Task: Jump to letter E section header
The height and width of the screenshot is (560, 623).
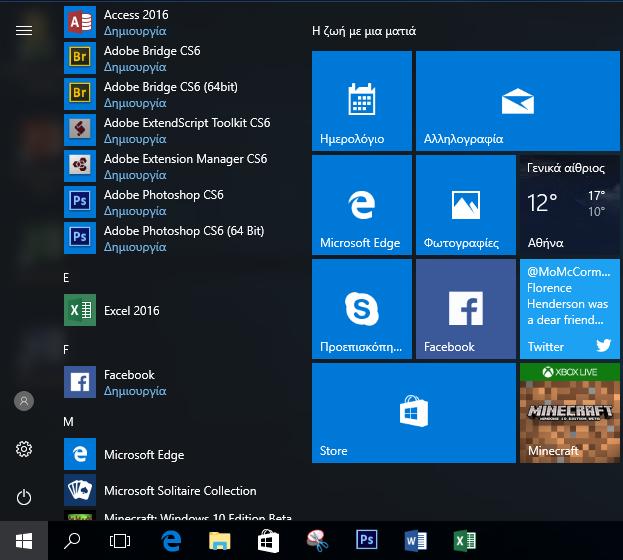Action: (66, 278)
